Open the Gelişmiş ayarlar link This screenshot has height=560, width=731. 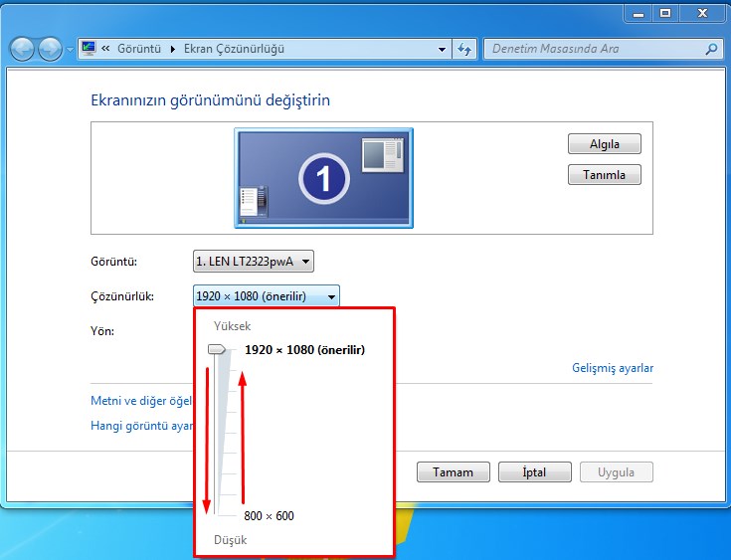(x=612, y=368)
